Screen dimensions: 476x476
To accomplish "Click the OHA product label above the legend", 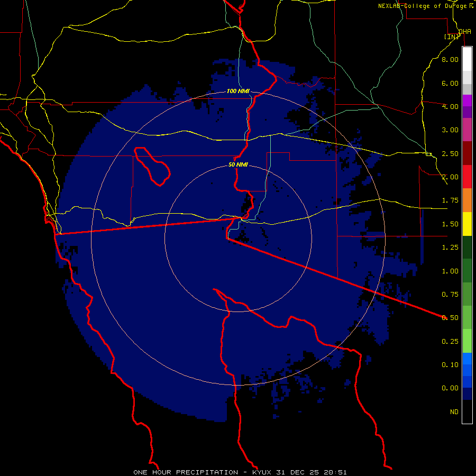I will pos(465,32).
